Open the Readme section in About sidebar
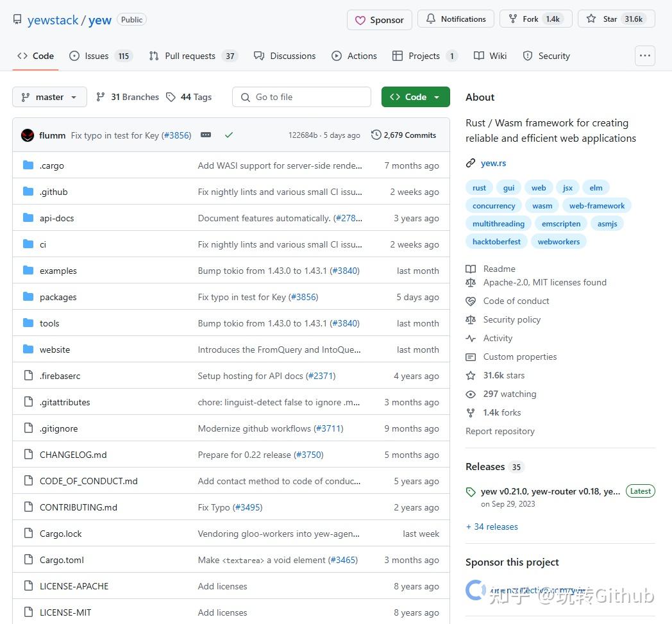Screen dimensions: 672x624 tap(499, 269)
